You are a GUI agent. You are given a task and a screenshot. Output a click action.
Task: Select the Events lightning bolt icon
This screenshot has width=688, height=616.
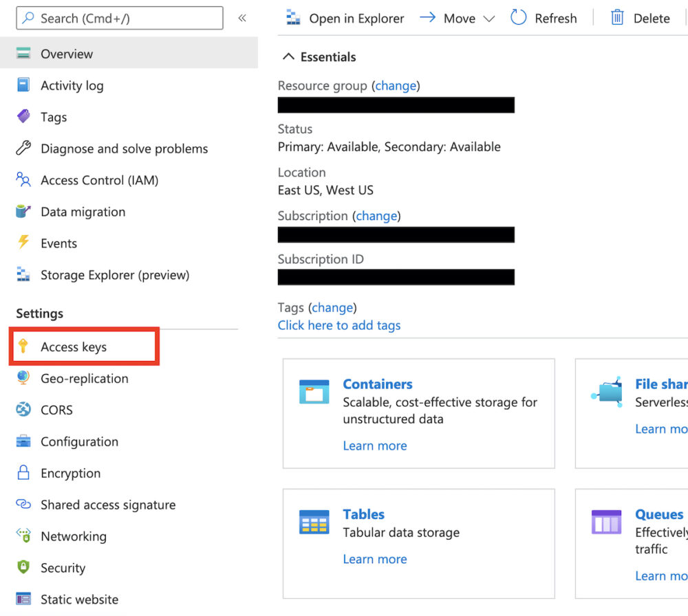pyautogui.click(x=23, y=243)
